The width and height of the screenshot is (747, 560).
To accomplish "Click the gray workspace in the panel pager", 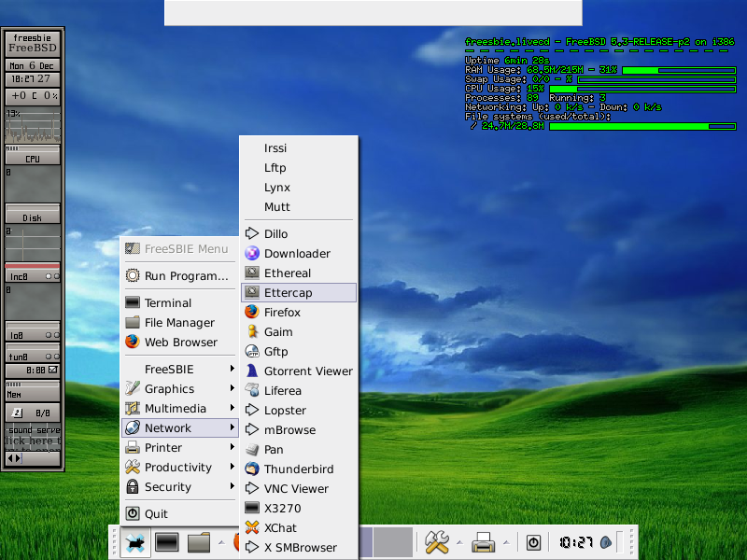I will 393,542.
